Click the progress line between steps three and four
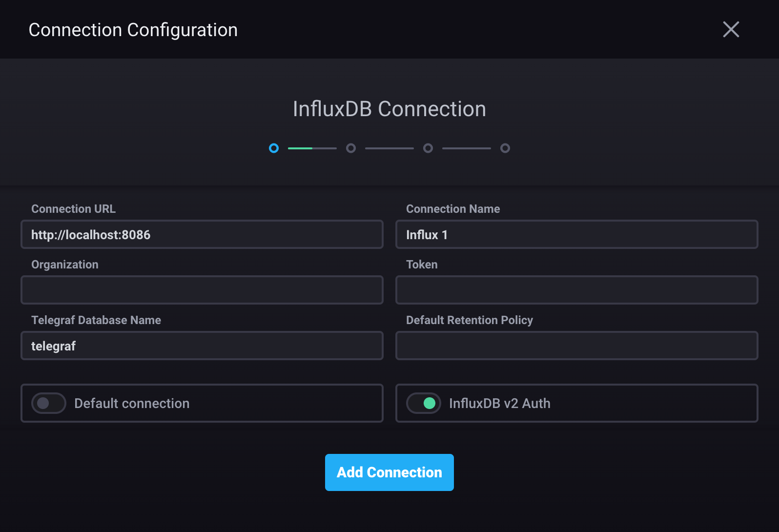 click(x=466, y=148)
